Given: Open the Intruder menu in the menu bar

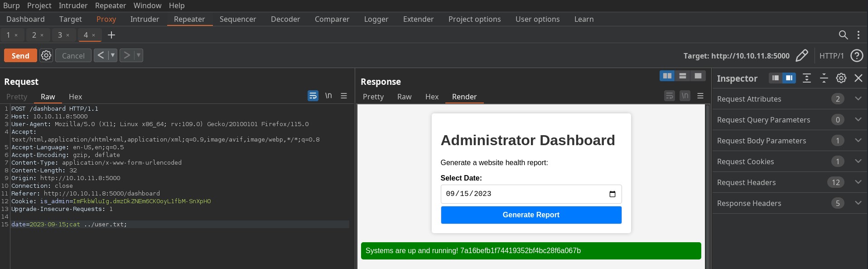Looking at the screenshot, I should pos(73,5).
